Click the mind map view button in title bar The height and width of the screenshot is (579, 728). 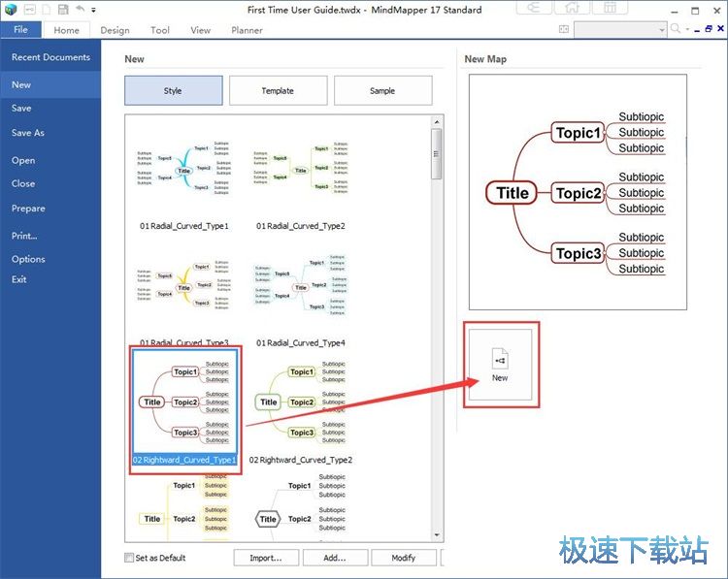(534, 7)
